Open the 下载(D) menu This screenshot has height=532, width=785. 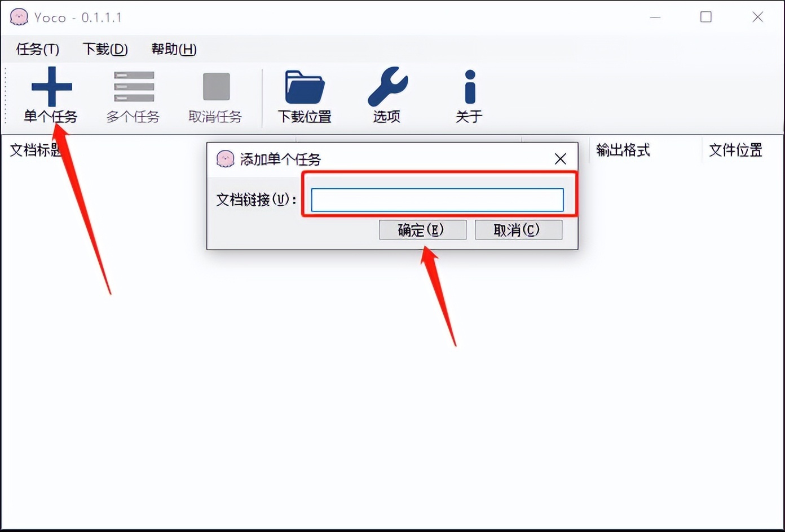pyautogui.click(x=105, y=49)
